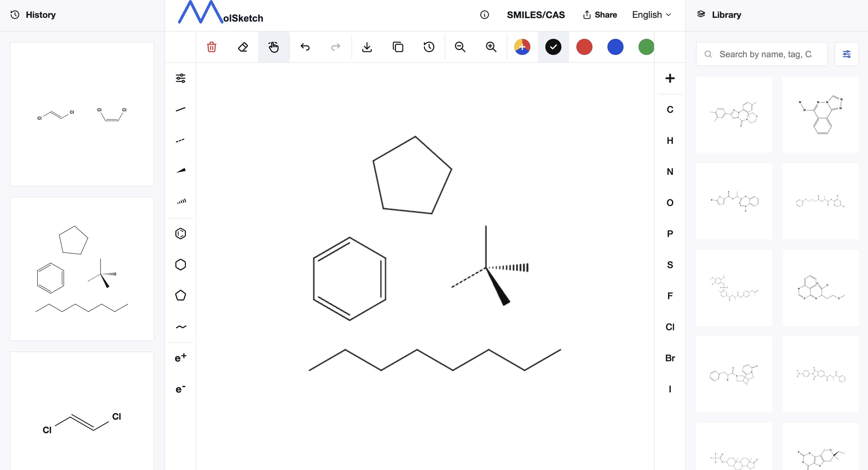This screenshot has width=868, height=470.
Task: Undo the last action
Action: 305,47
